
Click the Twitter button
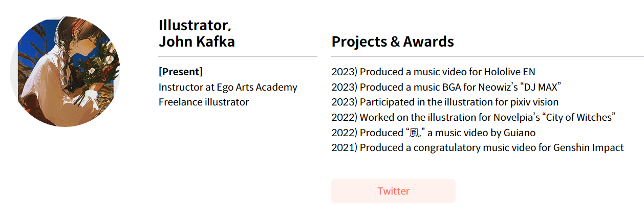(x=393, y=191)
